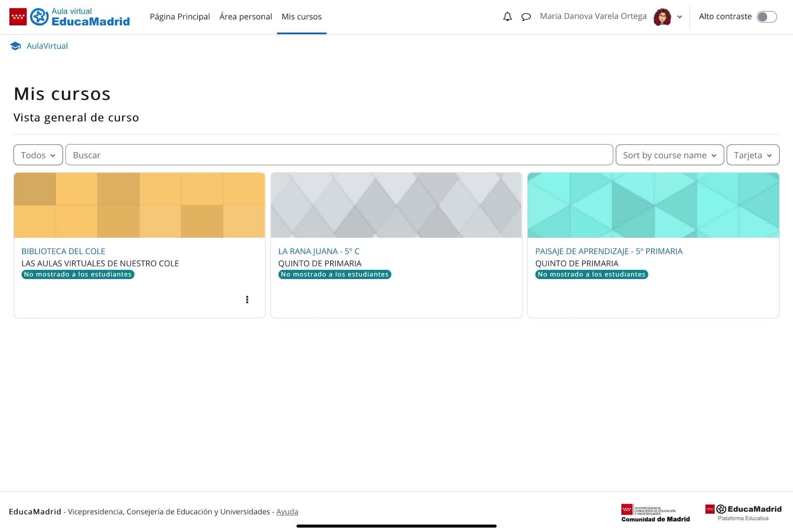
Task: Click the user profile avatar picture
Action: [662, 17]
